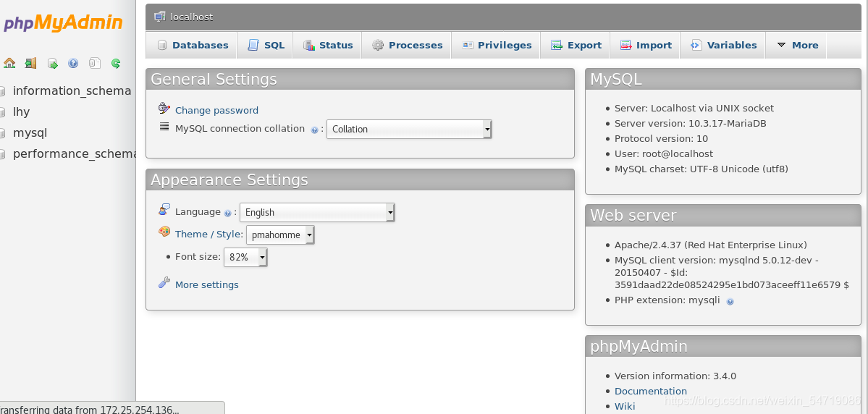Open the Collation dropdown
Screen dimensions: 868x414
coord(409,129)
